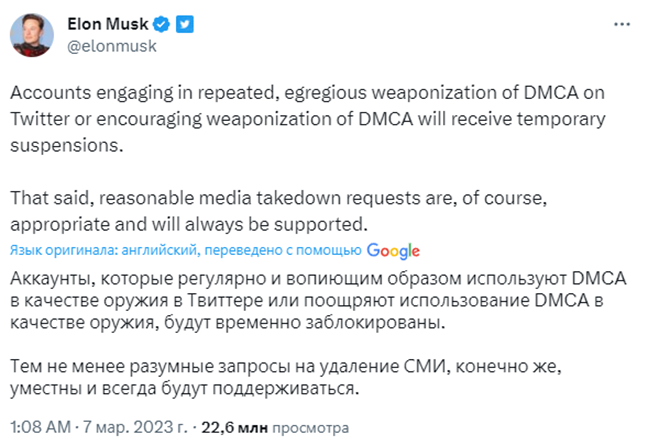The width and height of the screenshot is (648, 447).
Task: Click the word 'suspensions.' in the tweet
Action: pos(67,145)
